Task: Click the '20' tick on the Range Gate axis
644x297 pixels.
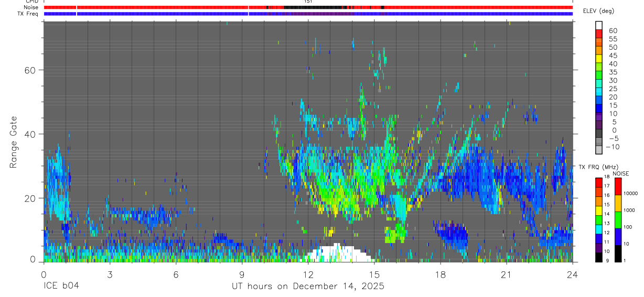Action: click(x=31, y=198)
